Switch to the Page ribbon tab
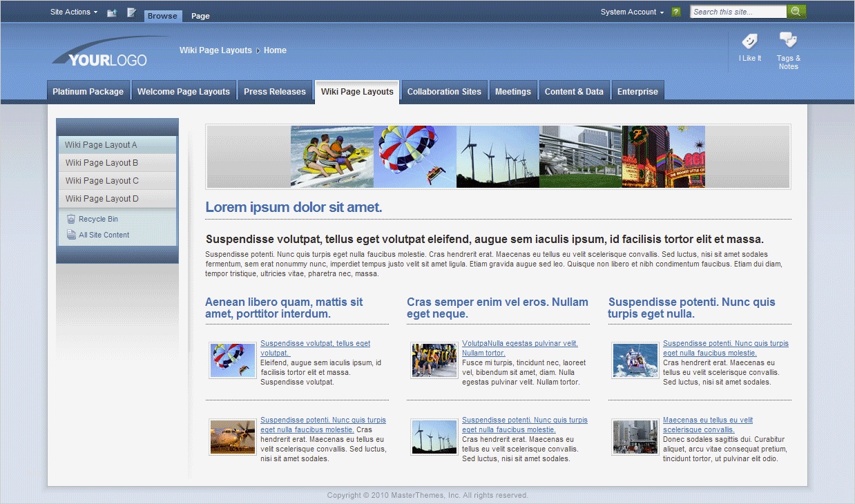This screenshot has width=855, height=504. pos(200,15)
